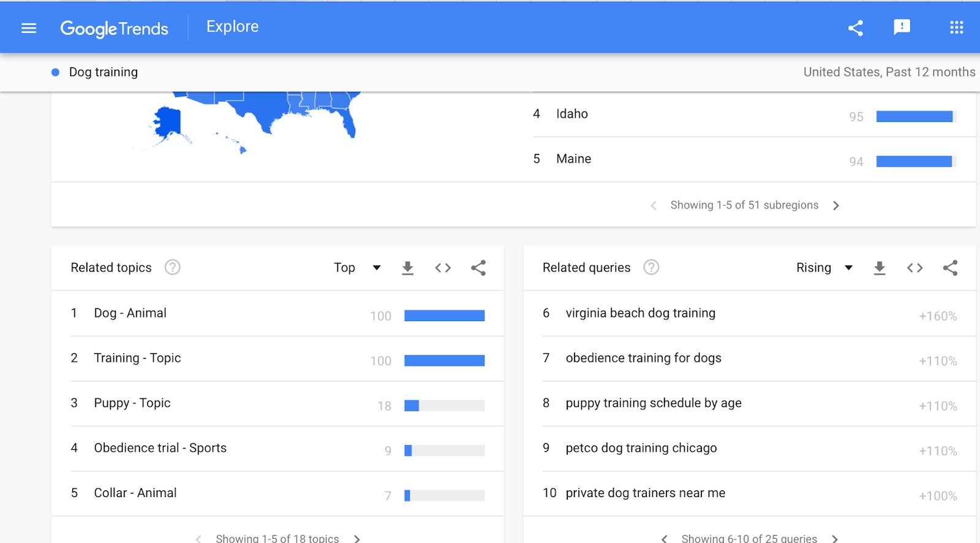Open help for Related topics

pyautogui.click(x=173, y=267)
